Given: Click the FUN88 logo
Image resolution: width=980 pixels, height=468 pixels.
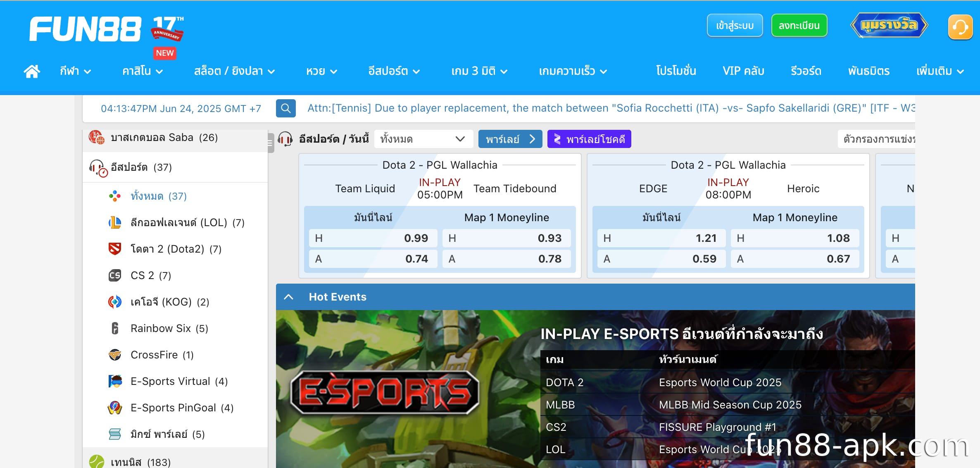Looking at the screenshot, I should [86, 29].
